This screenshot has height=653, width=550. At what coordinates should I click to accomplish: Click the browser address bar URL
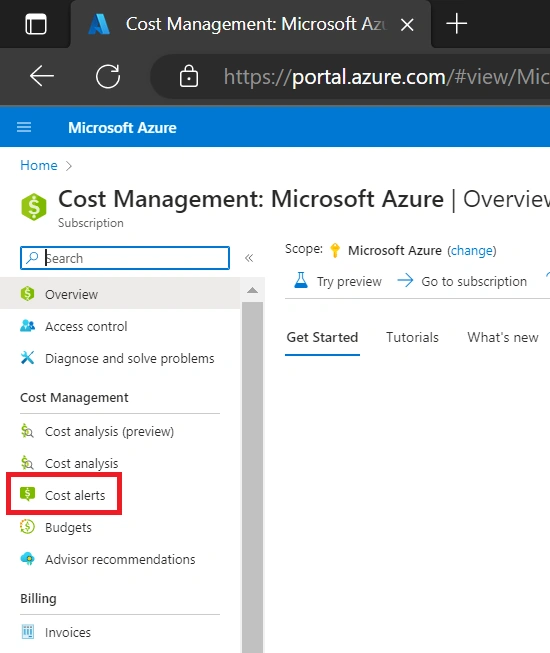click(386, 77)
